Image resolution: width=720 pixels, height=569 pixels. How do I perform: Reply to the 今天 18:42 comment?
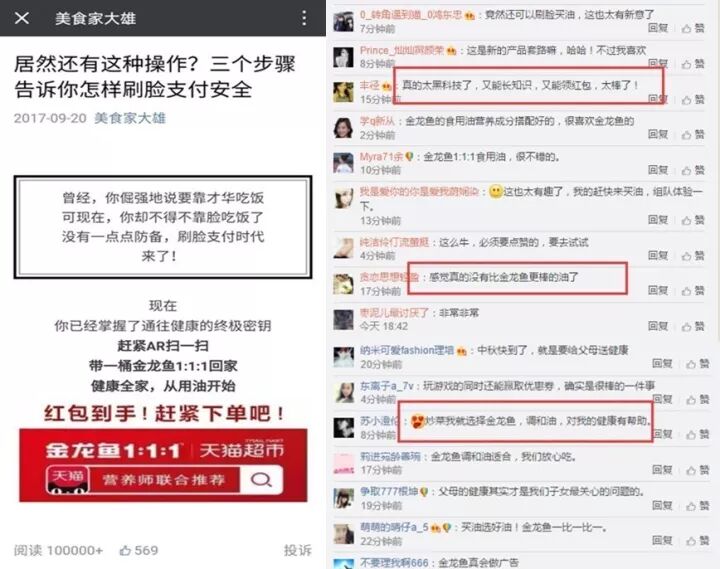pyautogui.click(x=658, y=326)
